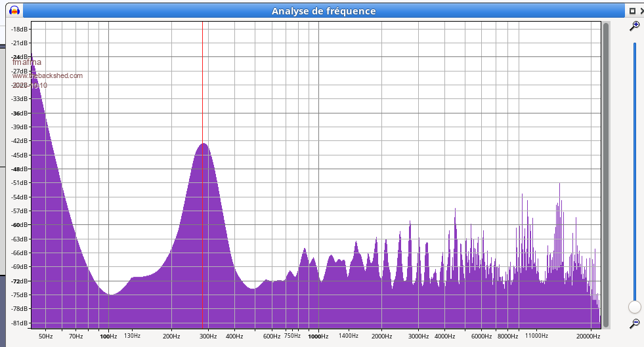
Task: Click the 400Hz label on frequency axis
Action: click(234, 336)
